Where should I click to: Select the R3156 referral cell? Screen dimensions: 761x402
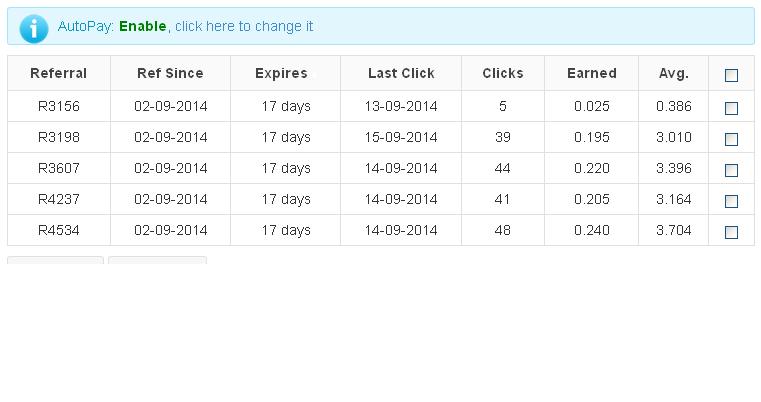58,106
